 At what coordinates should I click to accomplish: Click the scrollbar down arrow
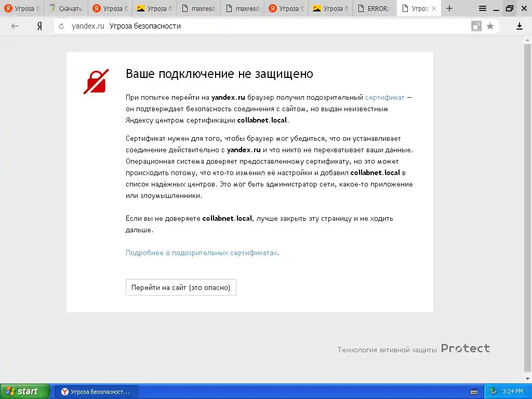pyautogui.click(x=528, y=379)
